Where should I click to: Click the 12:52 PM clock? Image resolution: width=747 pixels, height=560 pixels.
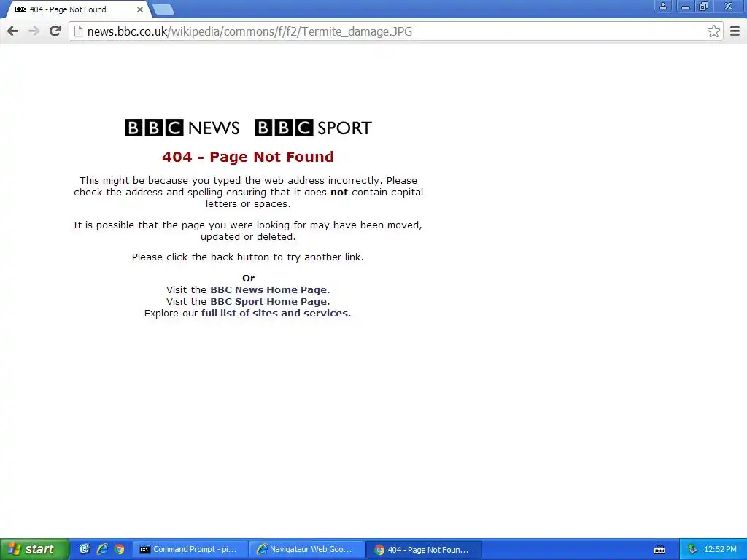[x=720, y=550]
